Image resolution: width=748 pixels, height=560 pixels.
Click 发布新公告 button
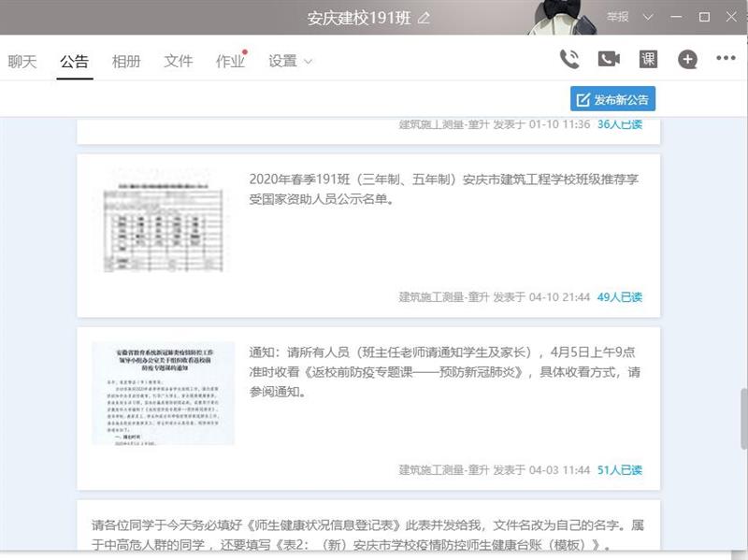tap(612, 99)
